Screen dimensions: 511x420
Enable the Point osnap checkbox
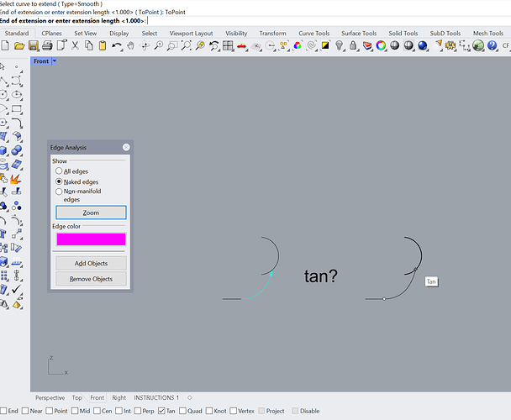[x=50, y=411]
